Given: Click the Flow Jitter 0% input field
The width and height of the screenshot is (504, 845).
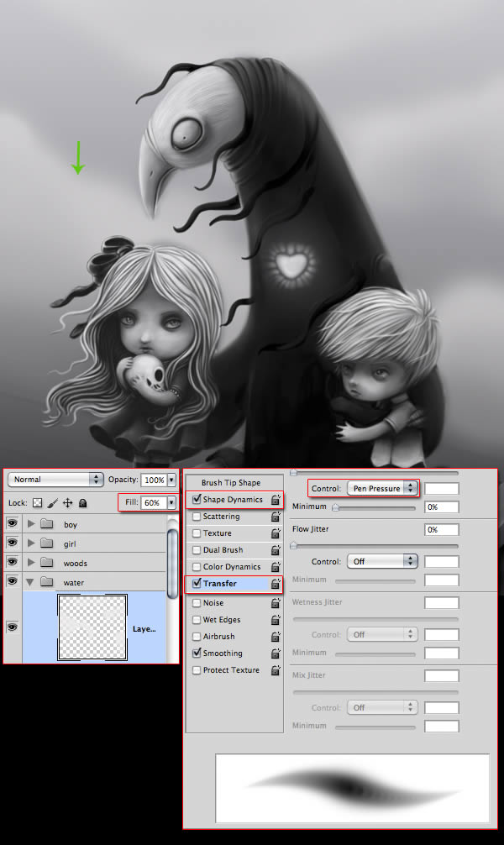Looking at the screenshot, I should click(442, 530).
